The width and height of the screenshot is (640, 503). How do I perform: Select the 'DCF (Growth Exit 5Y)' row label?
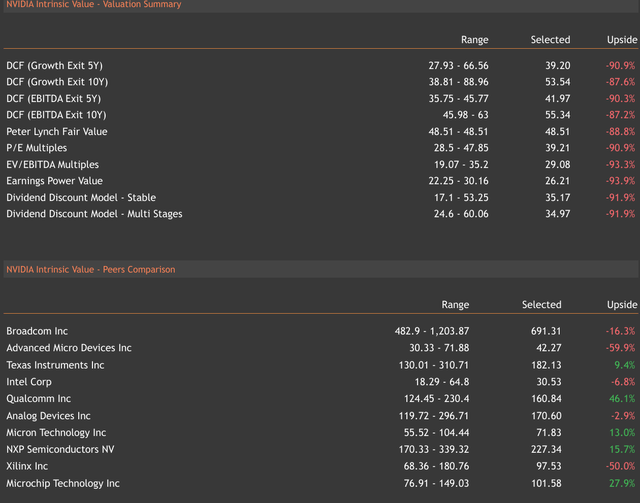coord(54,66)
